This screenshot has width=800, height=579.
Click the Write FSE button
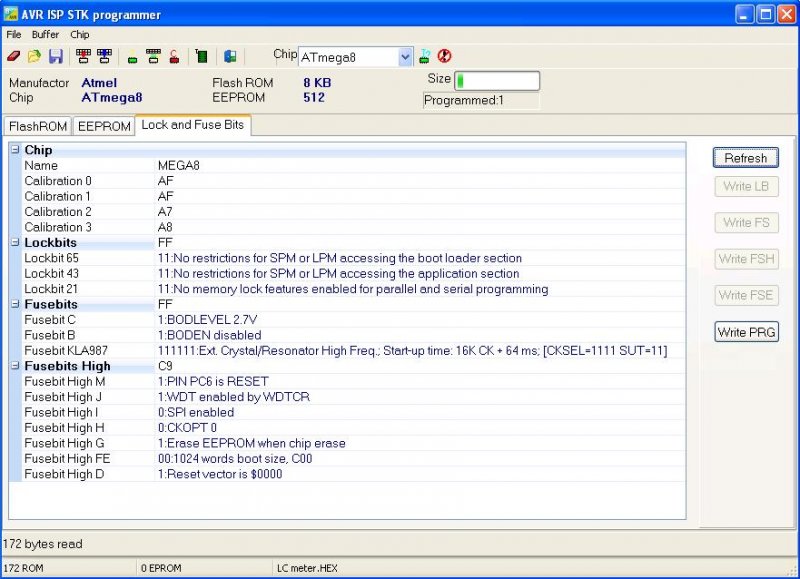746,295
